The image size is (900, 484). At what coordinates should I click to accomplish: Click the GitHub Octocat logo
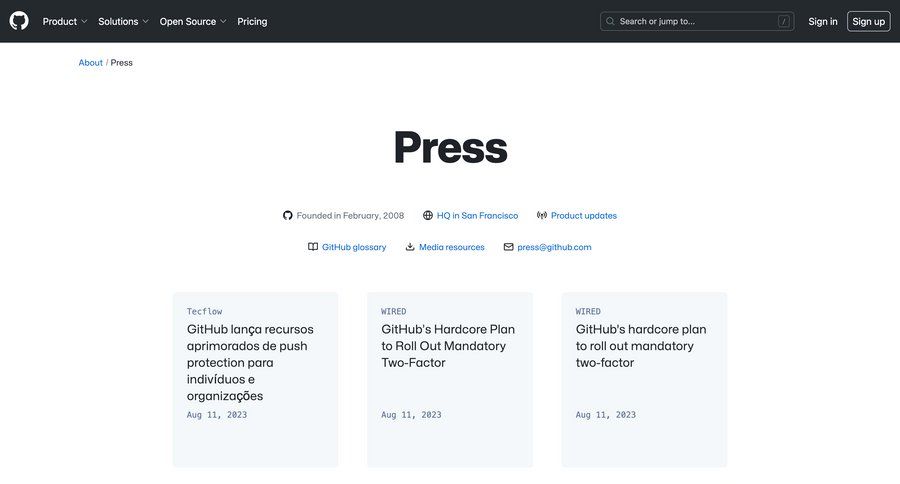click(x=19, y=21)
